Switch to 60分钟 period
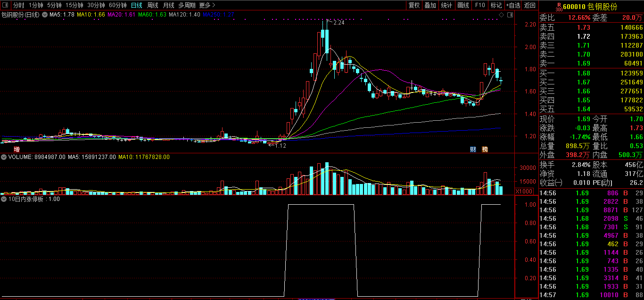 pyautogui.click(x=118, y=5)
